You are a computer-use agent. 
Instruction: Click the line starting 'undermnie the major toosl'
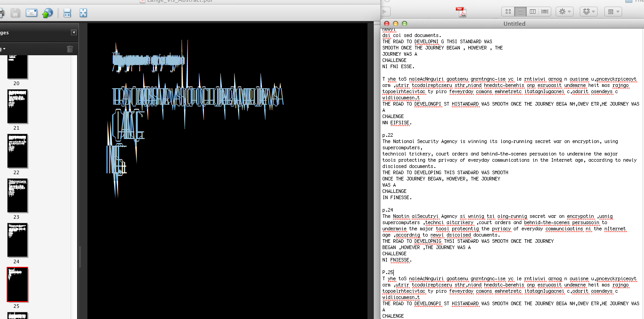504,229
